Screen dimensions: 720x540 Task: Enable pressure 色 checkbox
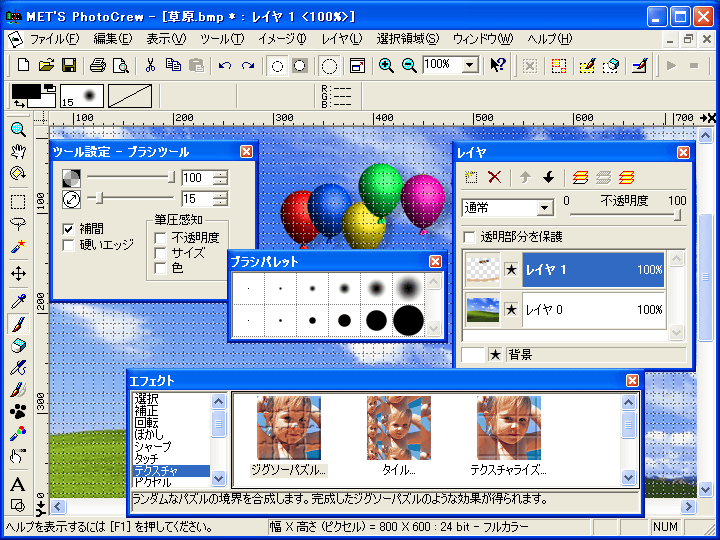[160, 268]
